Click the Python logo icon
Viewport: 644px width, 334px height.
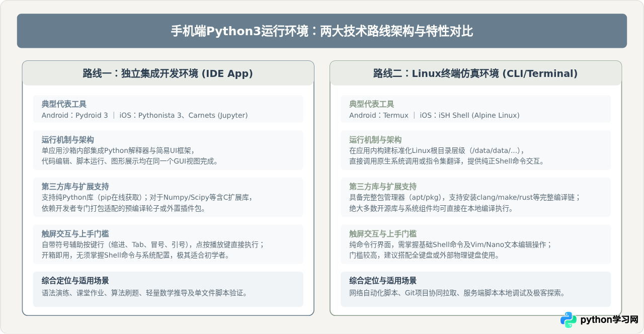569,320
